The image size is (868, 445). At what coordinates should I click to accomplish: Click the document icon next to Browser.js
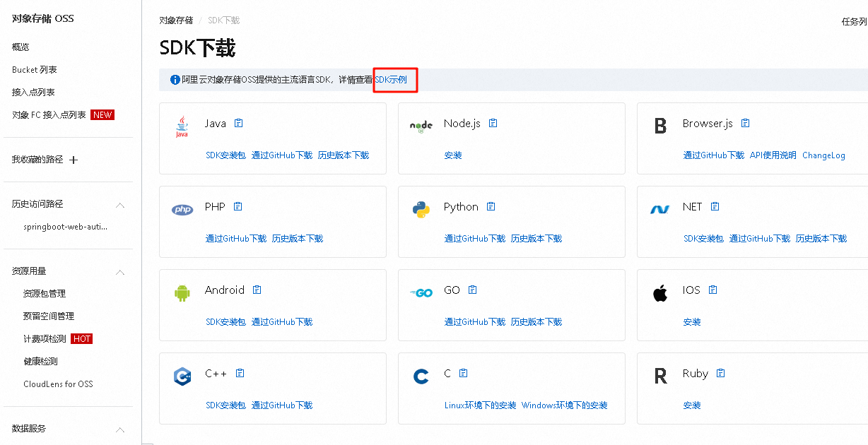coord(746,123)
